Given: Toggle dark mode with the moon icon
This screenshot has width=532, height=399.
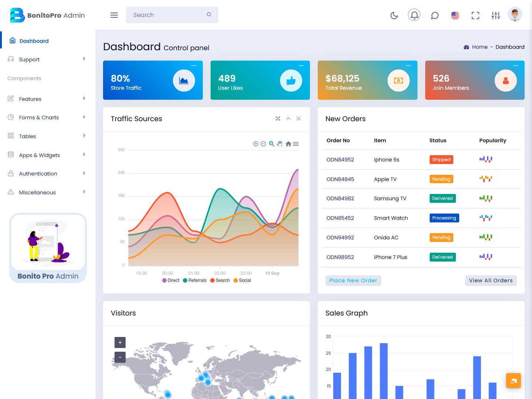Looking at the screenshot, I should [394, 15].
